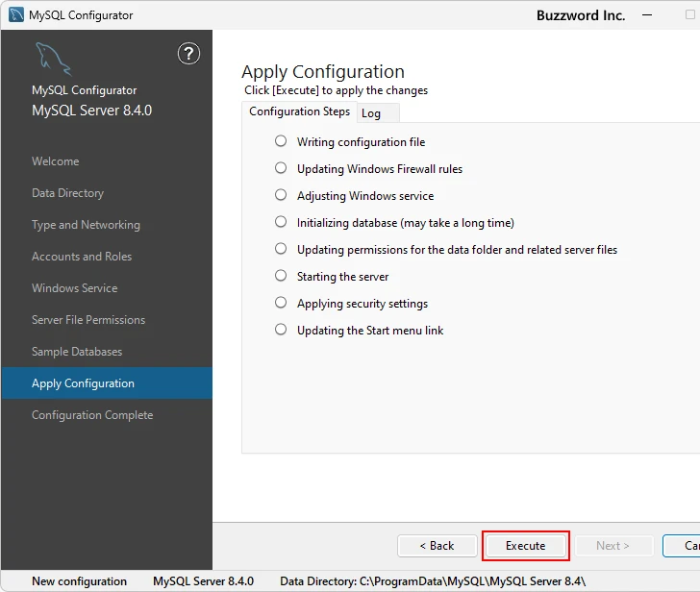Click 'Click [Execute] to apply the changes' text
Screen dimensions: 700x592
[x=336, y=90]
